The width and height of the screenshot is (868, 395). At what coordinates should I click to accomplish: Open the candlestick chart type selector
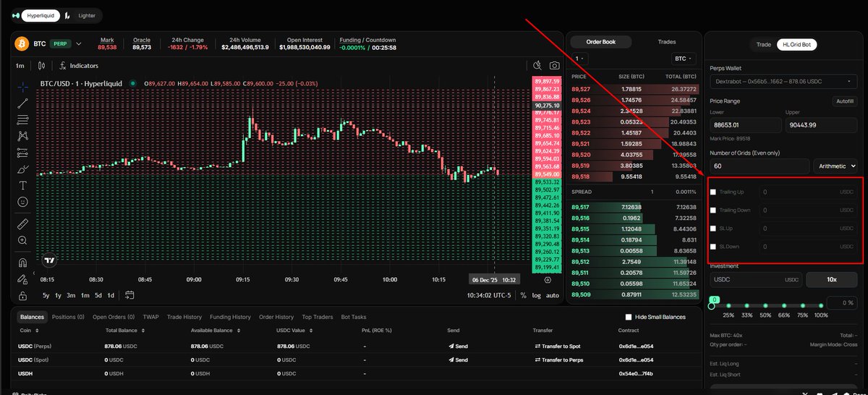41,65
